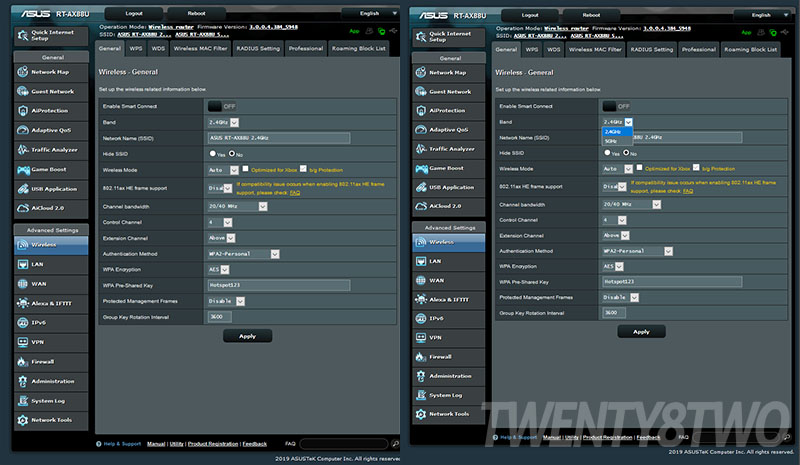Open AiProtection in left window sidebar
The image size is (800, 465).
click(x=51, y=111)
